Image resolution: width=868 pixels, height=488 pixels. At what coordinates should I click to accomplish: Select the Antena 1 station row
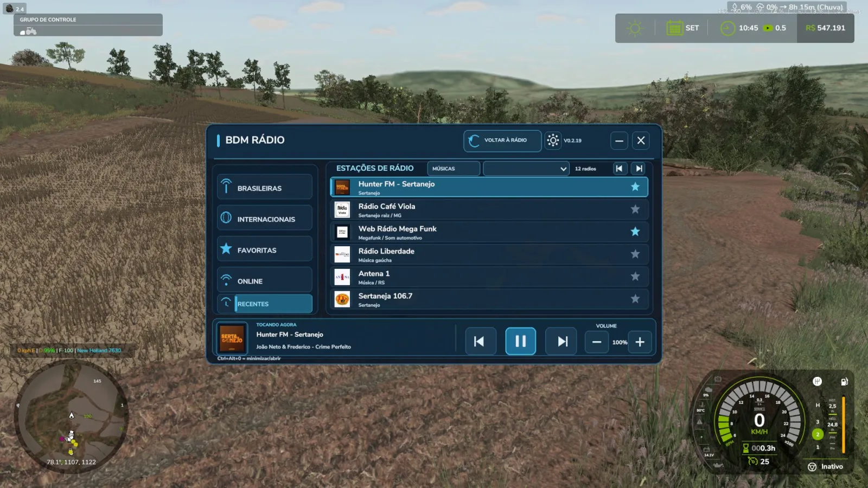489,277
